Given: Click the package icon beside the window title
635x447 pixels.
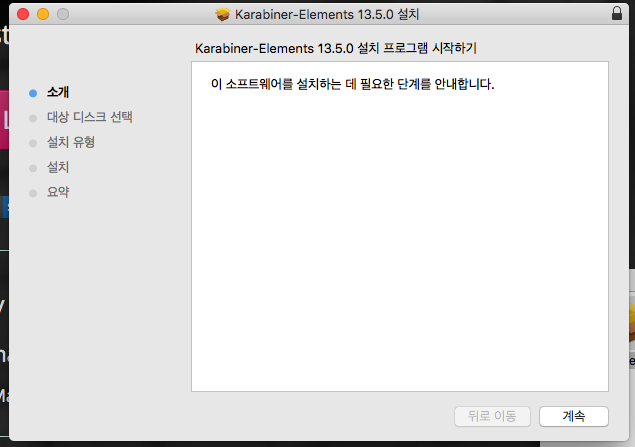Looking at the screenshot, I should pyautogui.click(x=222, y=15).
